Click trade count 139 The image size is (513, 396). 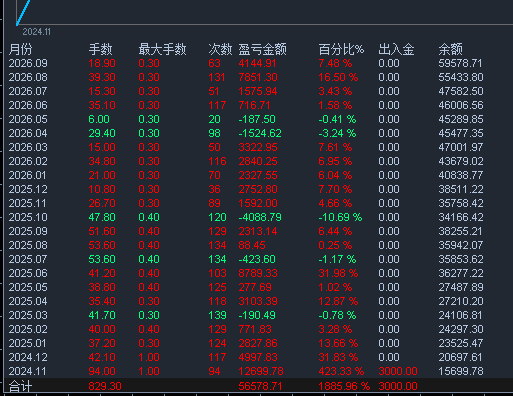coord(217,315)
